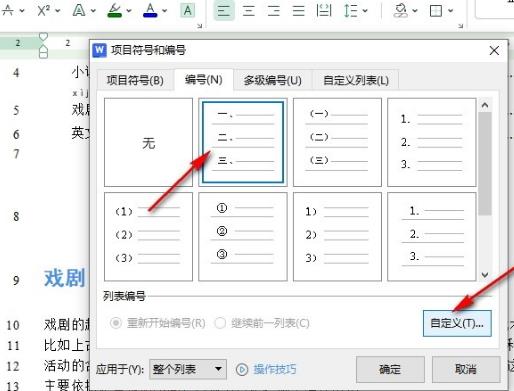Open the 应用于 整个列表 dropdown
The height and width of the screenshot is (391, 514).
pos(188,369)
